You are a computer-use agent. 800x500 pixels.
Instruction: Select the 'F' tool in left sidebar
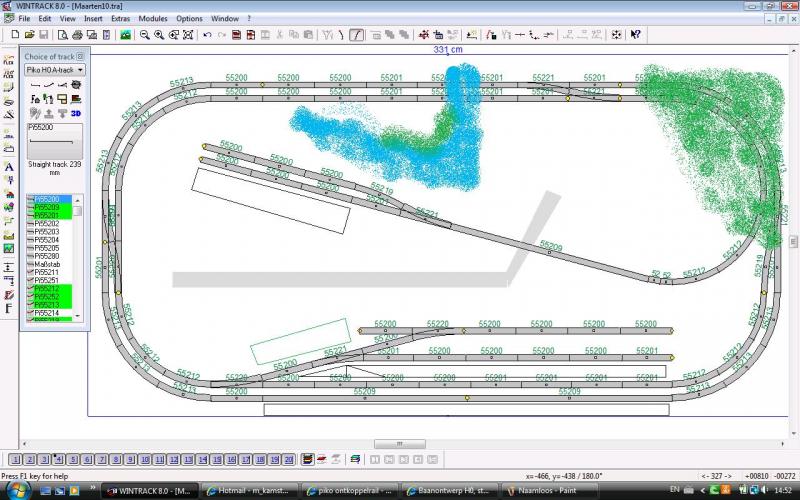click(x=9, y=308)
